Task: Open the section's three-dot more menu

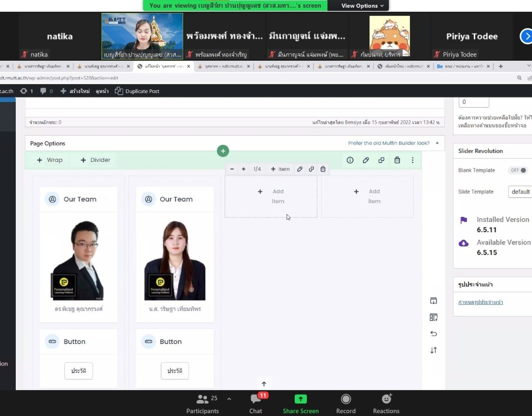Action: click(412, 160)
